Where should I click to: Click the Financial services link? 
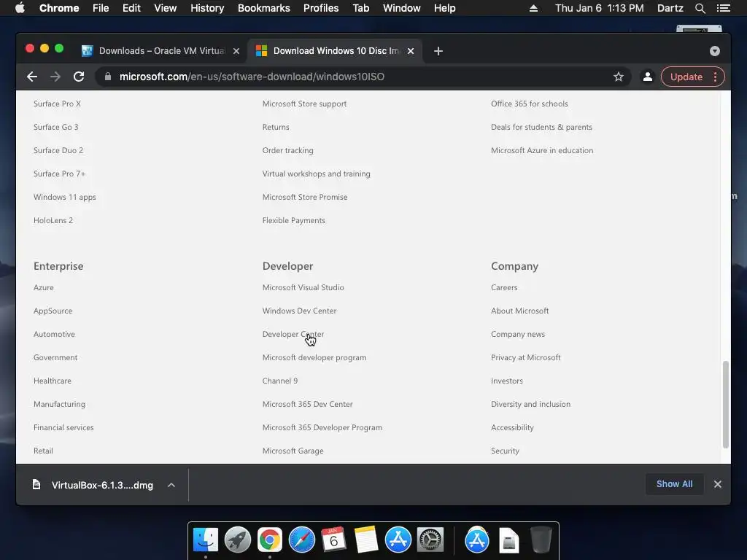63,427
